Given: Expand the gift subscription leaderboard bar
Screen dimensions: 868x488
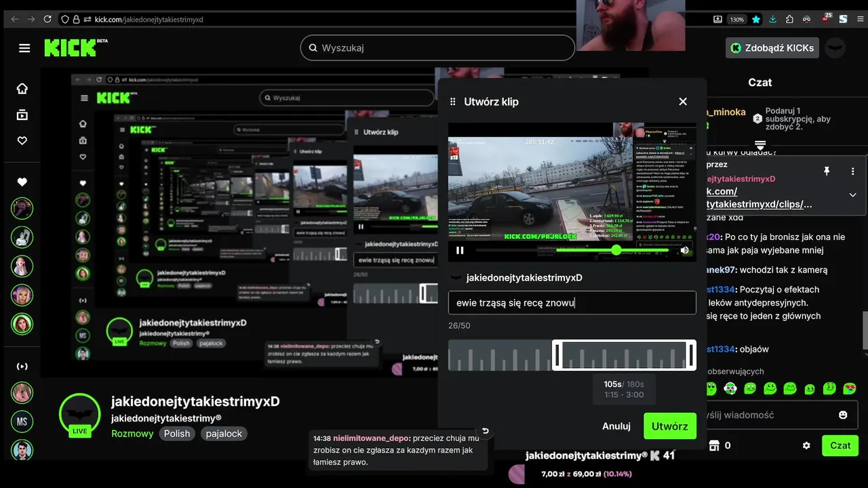Looking at the screenshot, I should 760,145.
